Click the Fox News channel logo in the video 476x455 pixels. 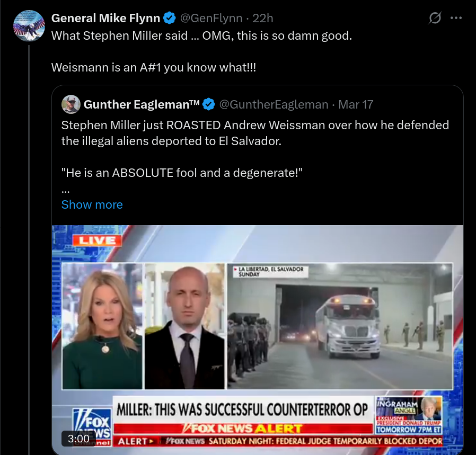(x=92, y=427)
